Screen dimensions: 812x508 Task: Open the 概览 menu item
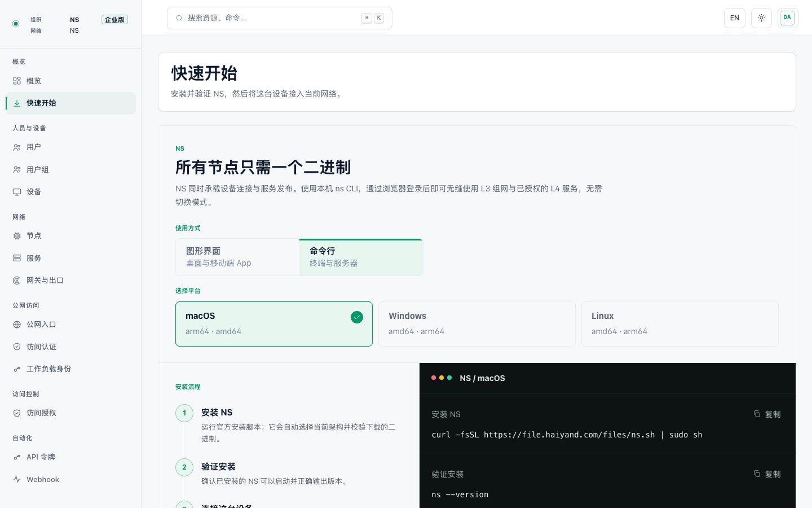pos(71,81)
